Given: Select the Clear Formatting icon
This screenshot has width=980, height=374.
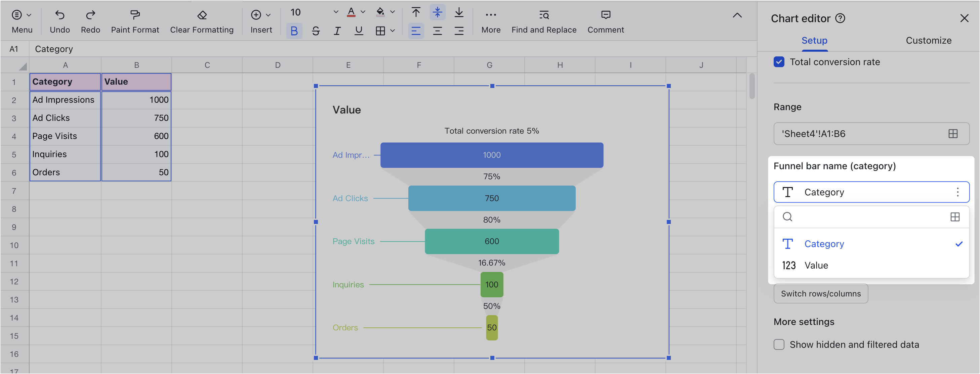Looking at the screenshot, I should coord(202,15).
